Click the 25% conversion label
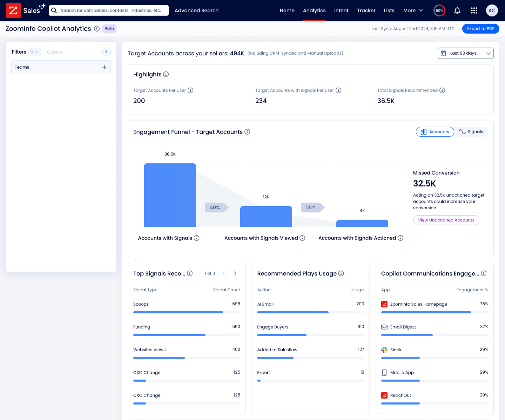The height and width of the screenshot is (420, 505). [x=312, y=208]
